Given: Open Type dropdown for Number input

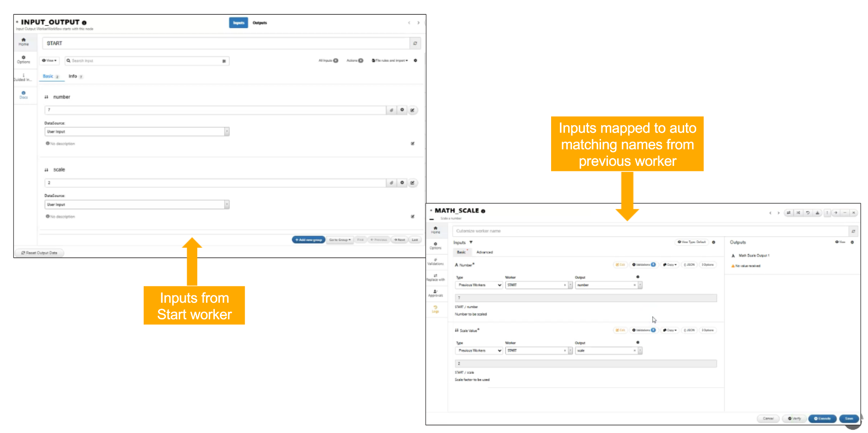Looking at the screenshot, I should coord(479,285).
